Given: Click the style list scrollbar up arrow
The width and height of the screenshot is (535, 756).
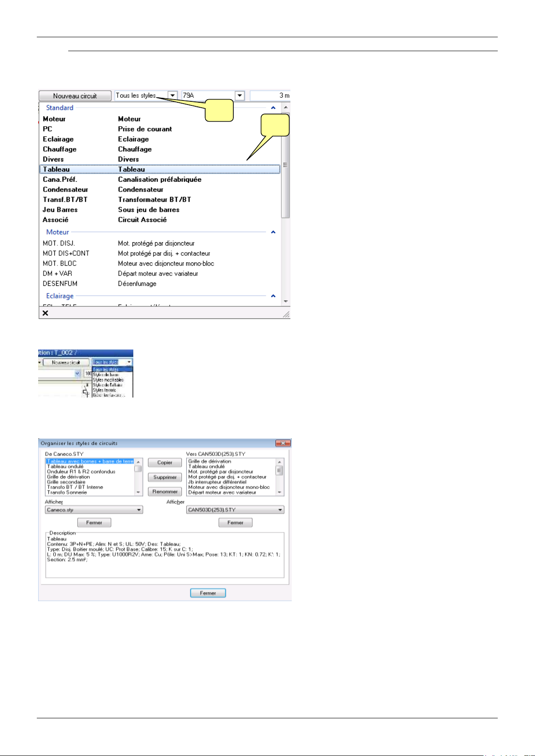Looking at the screenshot, I should click(x=286, y=108).
